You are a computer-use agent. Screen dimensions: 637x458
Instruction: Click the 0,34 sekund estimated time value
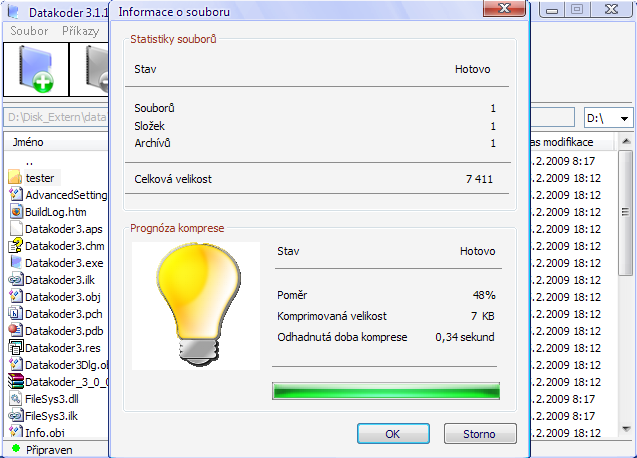tap(465, 337)
